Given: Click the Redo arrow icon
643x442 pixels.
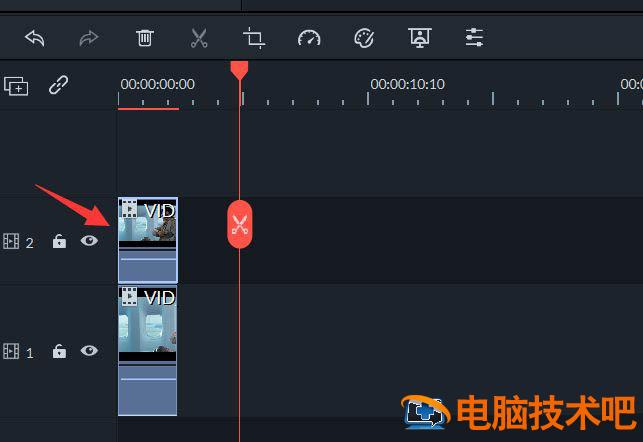Looking at the screenshot, I should [x=89, y=38].
